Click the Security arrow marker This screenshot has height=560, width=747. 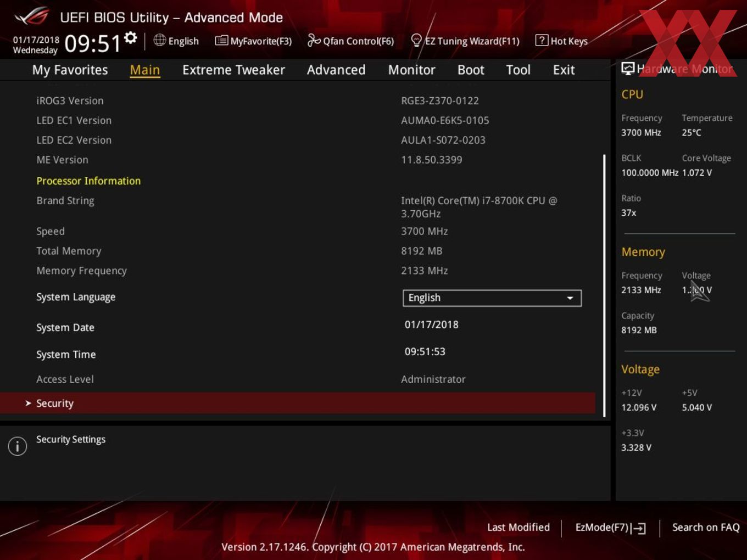coord(28,403)
